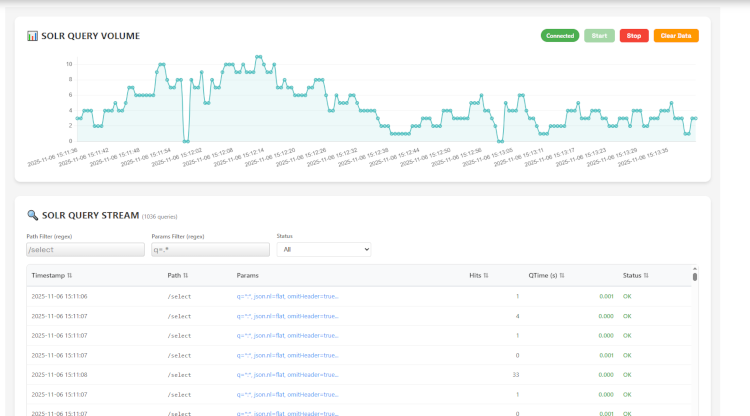Sort table by Timestamp column sort icon
Screen dimensions: 750x416
coord(69,275)
